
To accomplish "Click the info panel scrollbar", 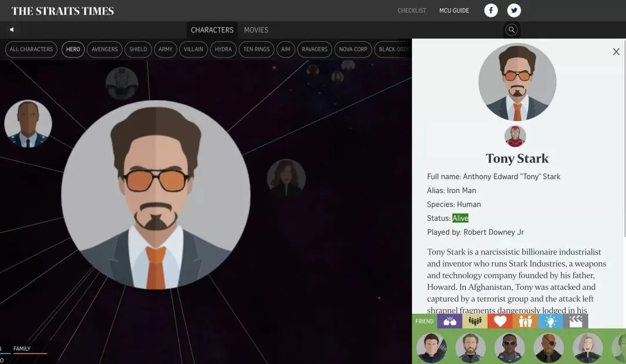I will [x=624, y=138].
